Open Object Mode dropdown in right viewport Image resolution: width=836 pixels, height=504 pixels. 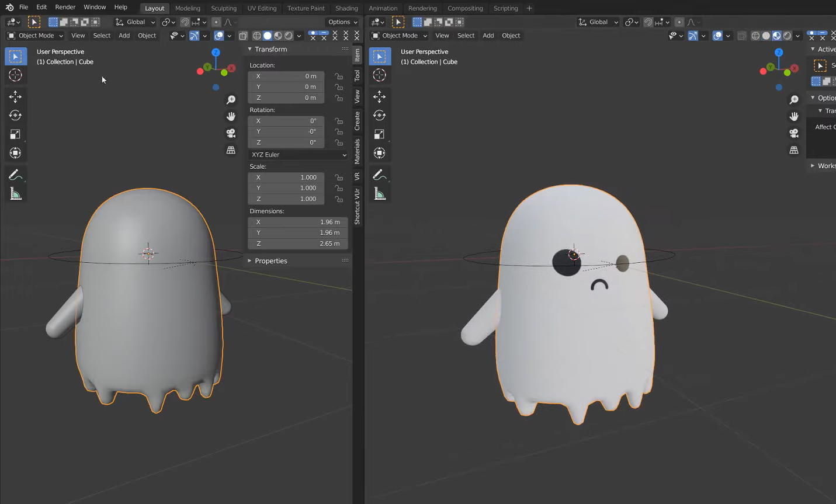400,36
